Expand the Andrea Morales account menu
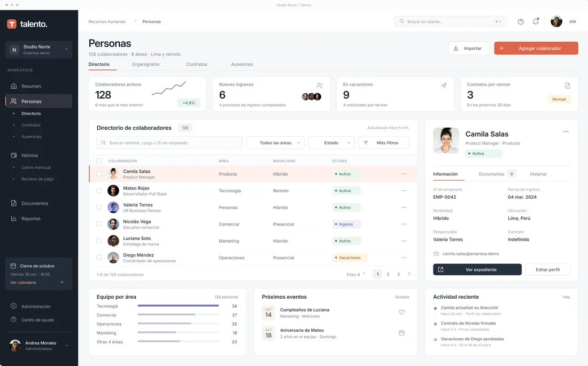Image resolution: width=588 pixels, height=366 pixels. tap(39, 345)
